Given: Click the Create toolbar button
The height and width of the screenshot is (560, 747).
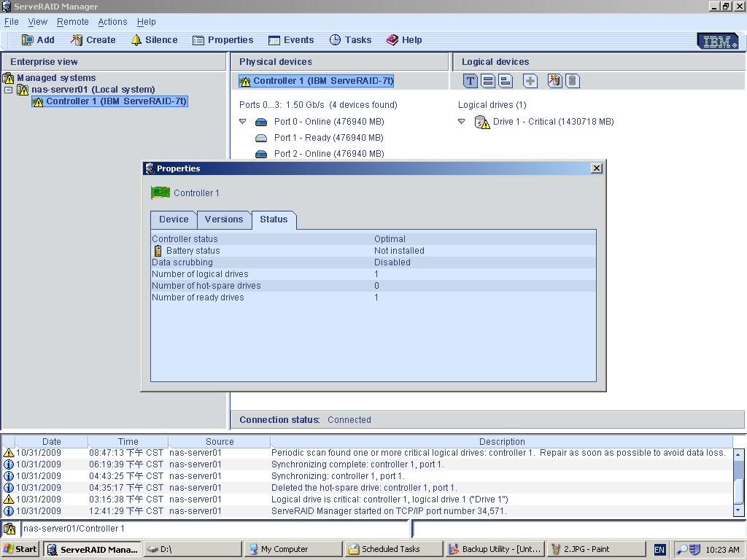Looking at the screenshot, I should (x=93, y=40).
